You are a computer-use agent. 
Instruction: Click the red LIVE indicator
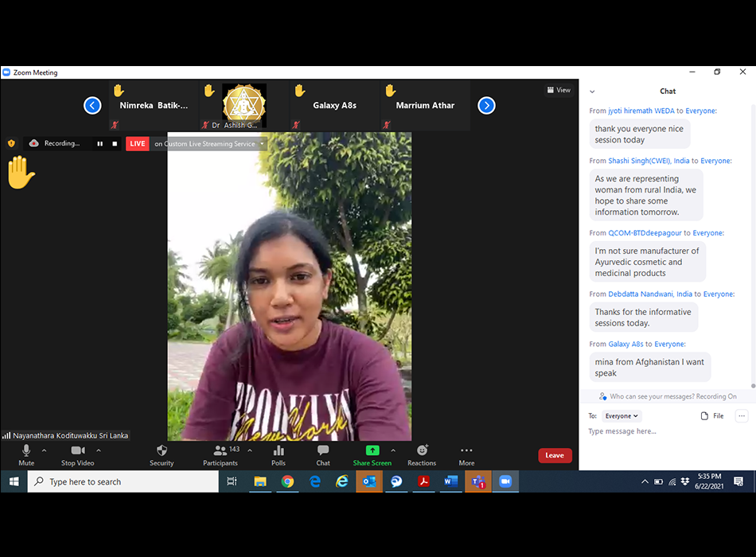click(138, 144)
